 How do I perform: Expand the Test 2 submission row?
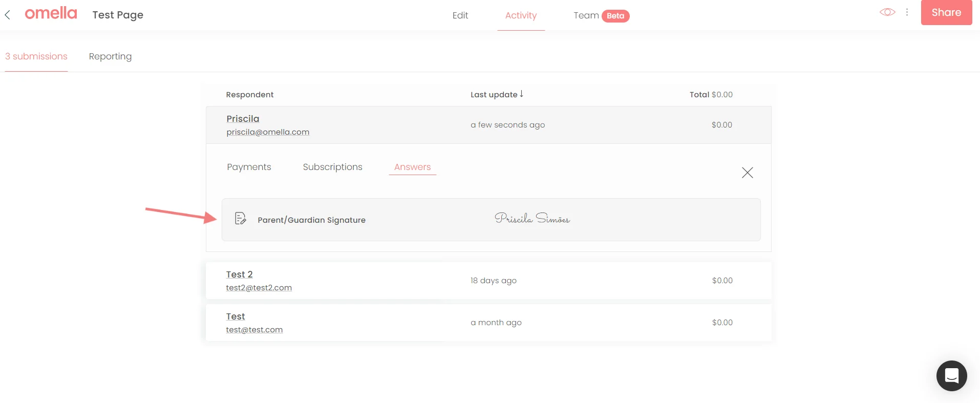click(x=488, y=281)
